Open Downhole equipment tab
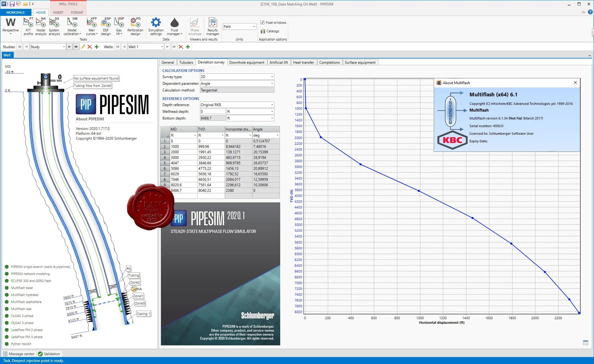This screenshot has width=594, height=364. [x=247, y=62]
